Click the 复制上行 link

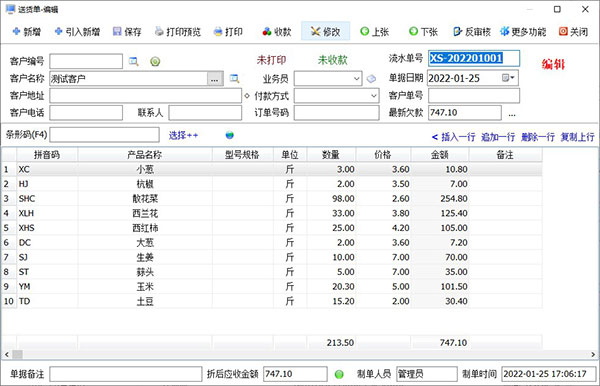click(577, 137)
